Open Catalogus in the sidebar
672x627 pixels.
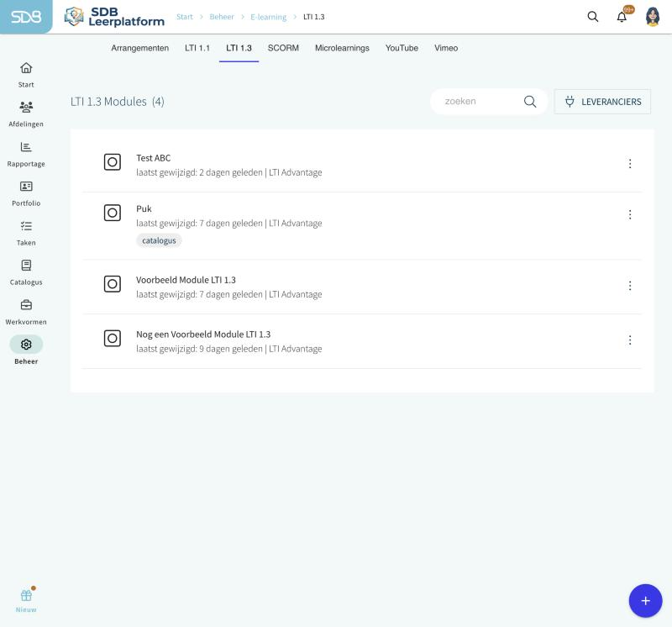(x=26, y=273)
